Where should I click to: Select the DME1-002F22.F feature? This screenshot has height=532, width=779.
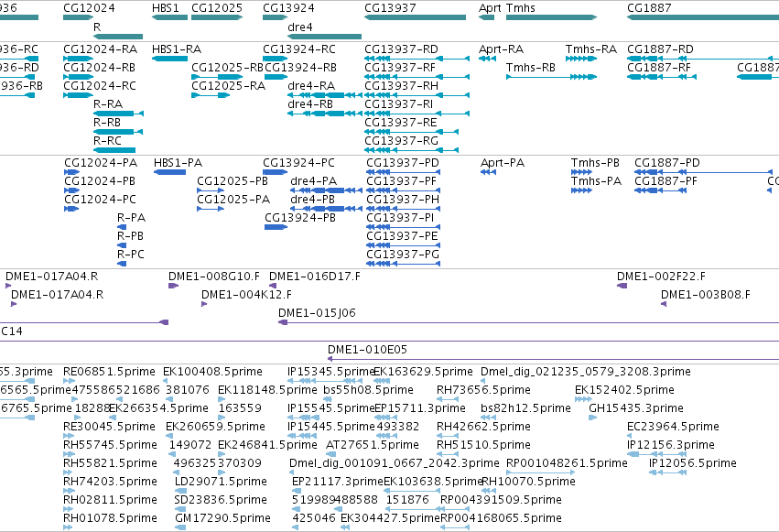tap(622, 286)
